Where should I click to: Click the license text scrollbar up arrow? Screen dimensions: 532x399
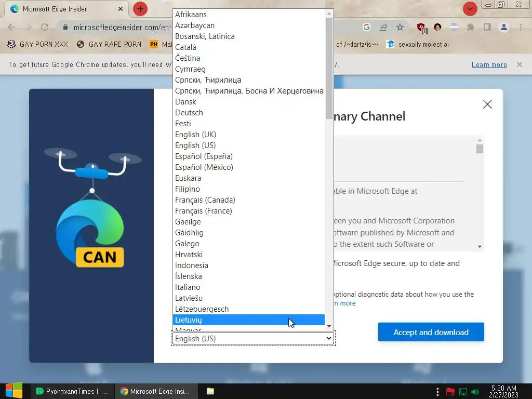480,140
